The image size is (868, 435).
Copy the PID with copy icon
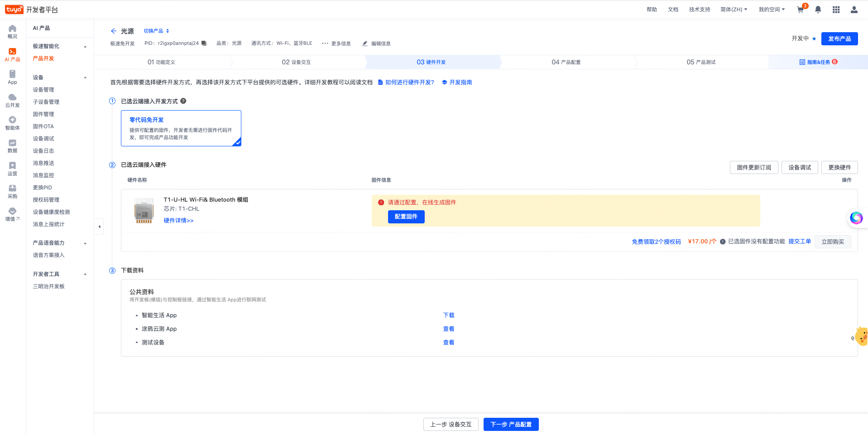(x=204, y=43)
